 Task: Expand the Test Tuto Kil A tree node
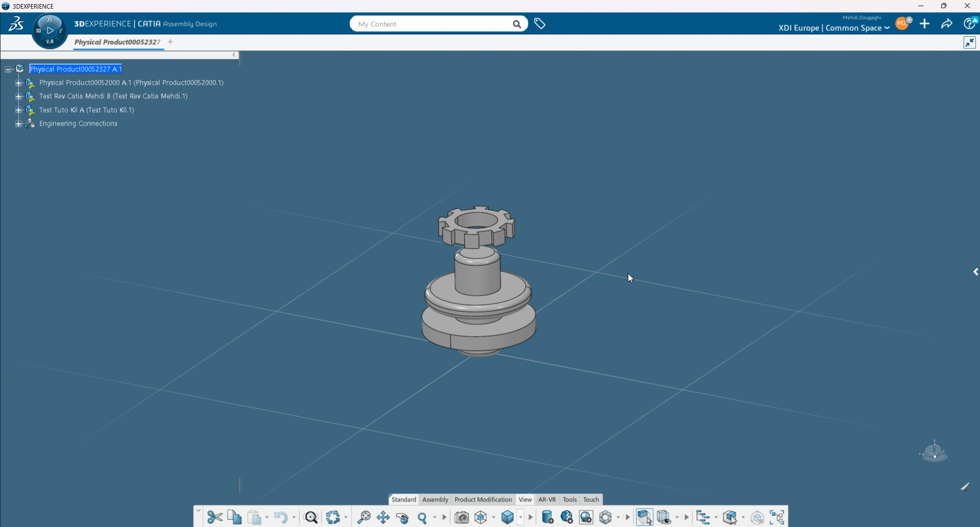(x=18, y=110)
